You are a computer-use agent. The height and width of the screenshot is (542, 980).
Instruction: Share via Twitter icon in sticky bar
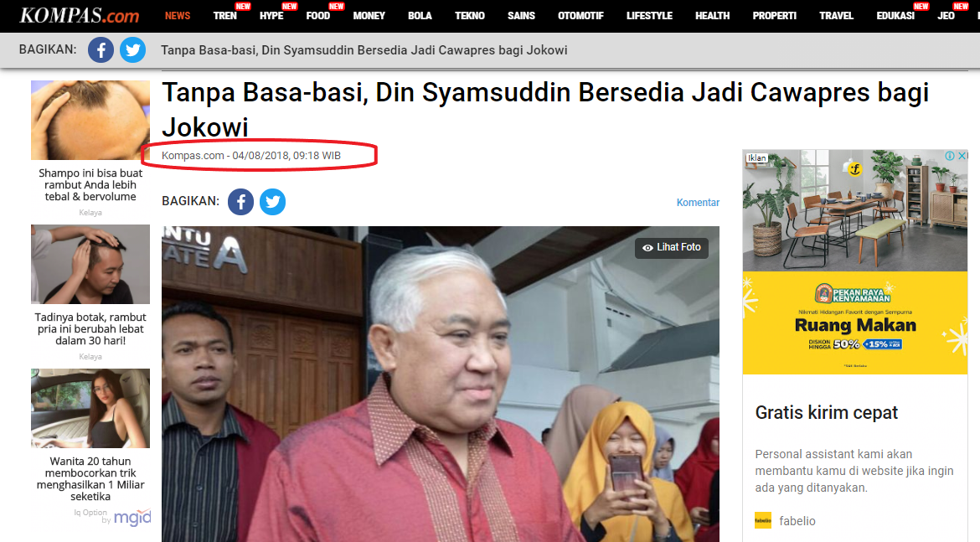132,50
